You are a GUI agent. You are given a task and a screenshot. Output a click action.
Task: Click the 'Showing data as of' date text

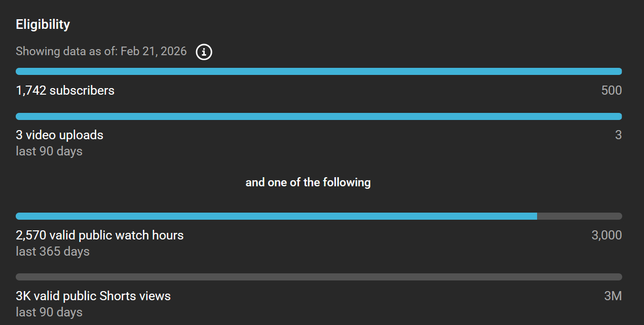tap(101, 51)
